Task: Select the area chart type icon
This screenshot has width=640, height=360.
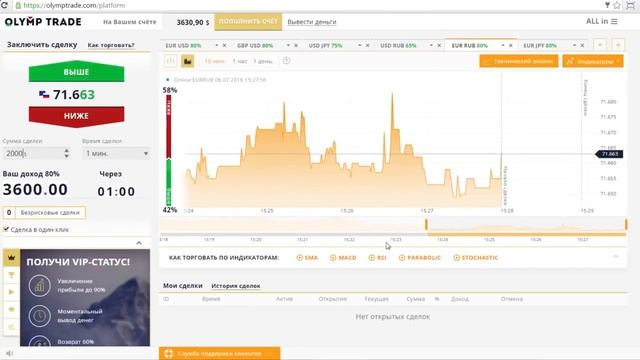Action: tap(187, 61)
